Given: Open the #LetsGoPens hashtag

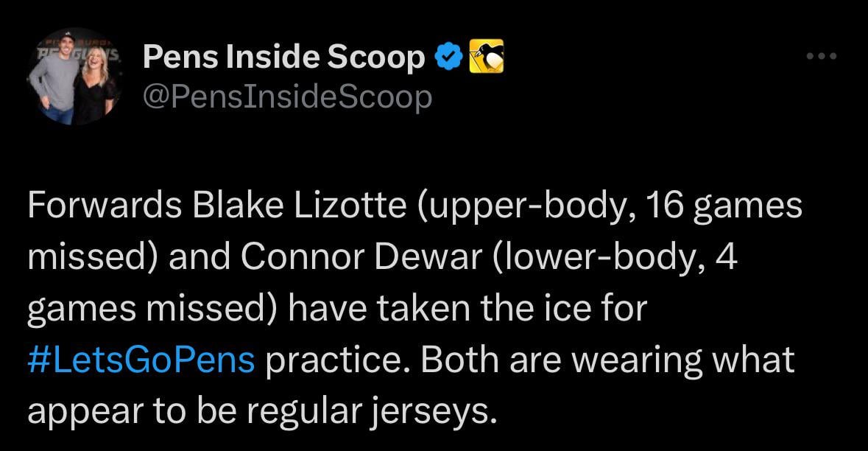Looking at the screenshot, I should (x=141, y=360).
